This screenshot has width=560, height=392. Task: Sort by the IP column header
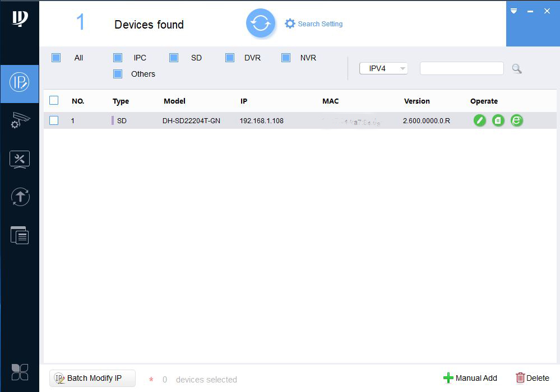tap(244, 101)
